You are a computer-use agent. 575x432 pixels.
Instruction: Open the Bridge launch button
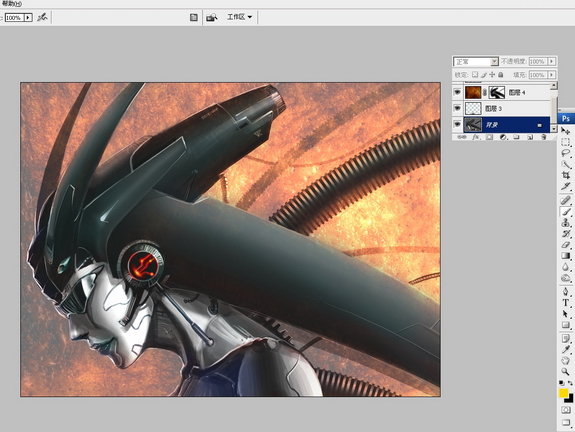coord(212,17)
